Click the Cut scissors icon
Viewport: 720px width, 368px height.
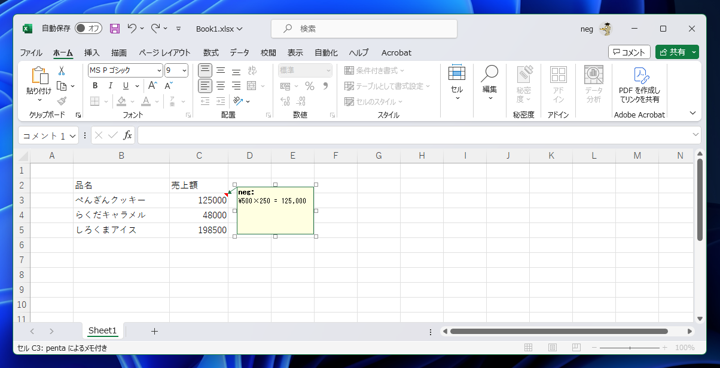(62, 71)
